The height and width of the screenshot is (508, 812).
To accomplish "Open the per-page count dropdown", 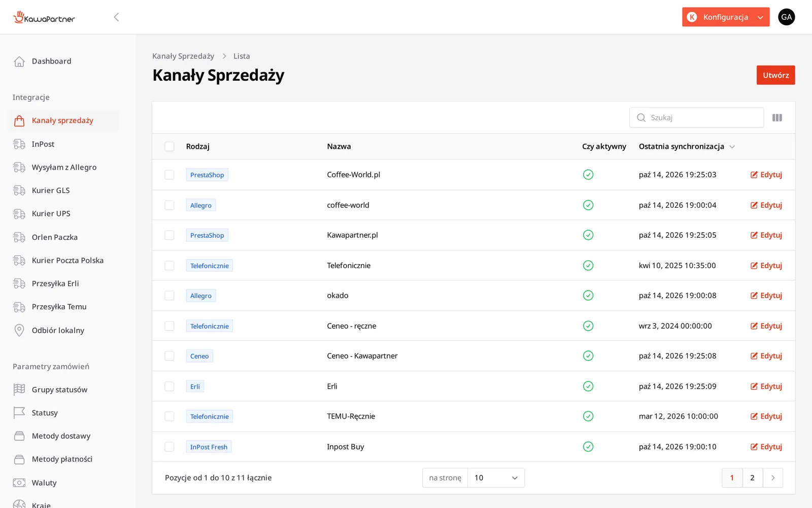I will point(496,478).
